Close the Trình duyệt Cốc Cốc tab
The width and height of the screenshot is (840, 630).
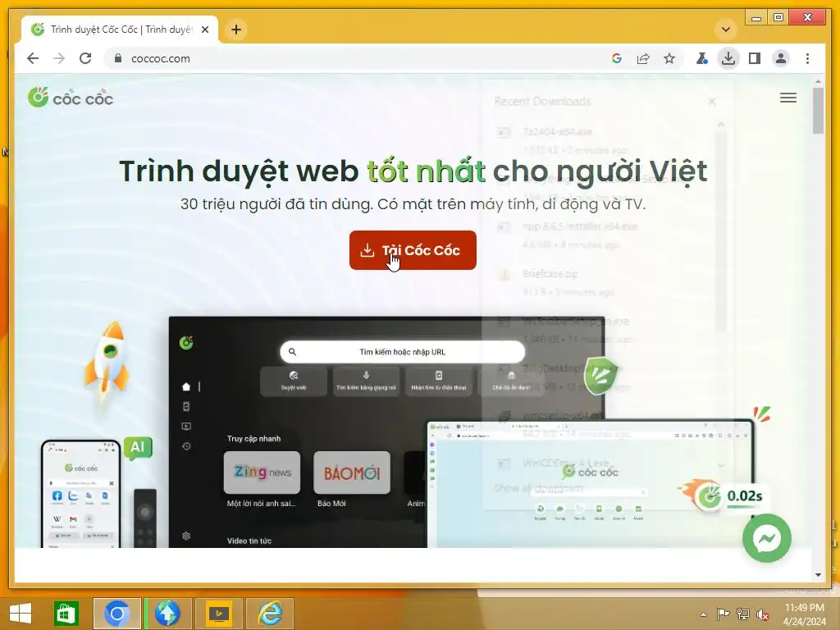[x=204, y=30]
